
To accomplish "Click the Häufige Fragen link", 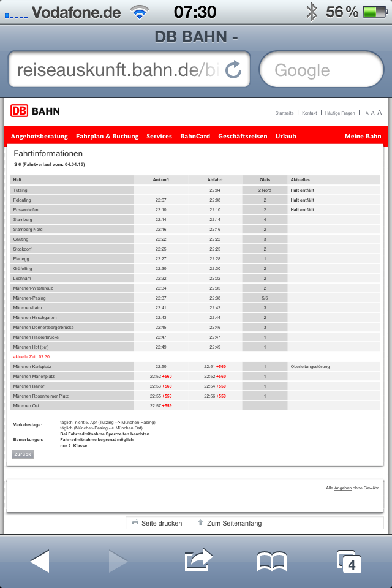I will pos(340,113).
